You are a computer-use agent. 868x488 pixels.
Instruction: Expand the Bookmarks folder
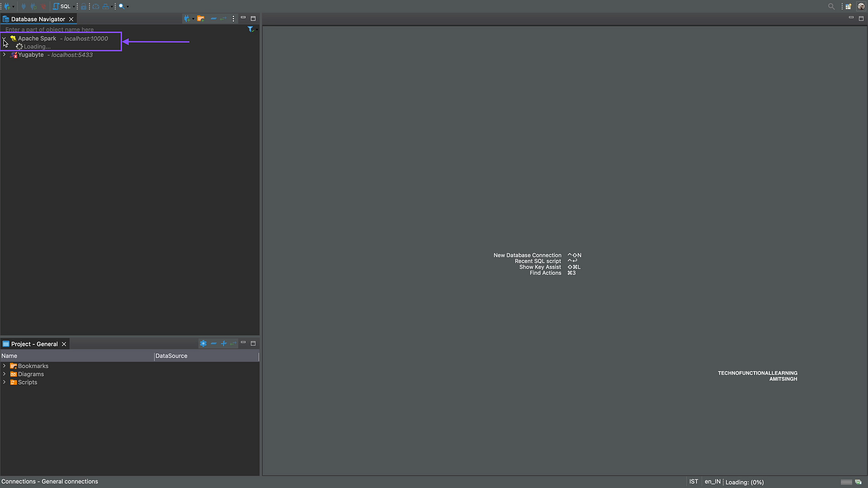[x=4, y=366]
